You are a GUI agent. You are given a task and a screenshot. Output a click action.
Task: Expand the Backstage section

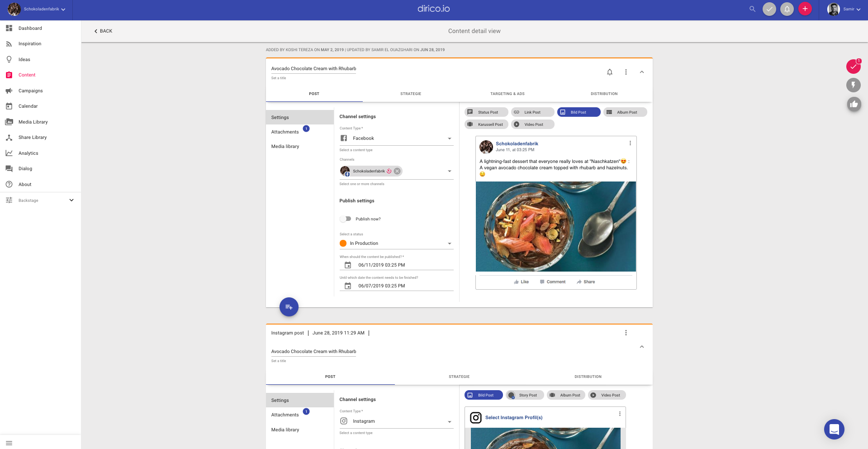(x=40, y=200)
